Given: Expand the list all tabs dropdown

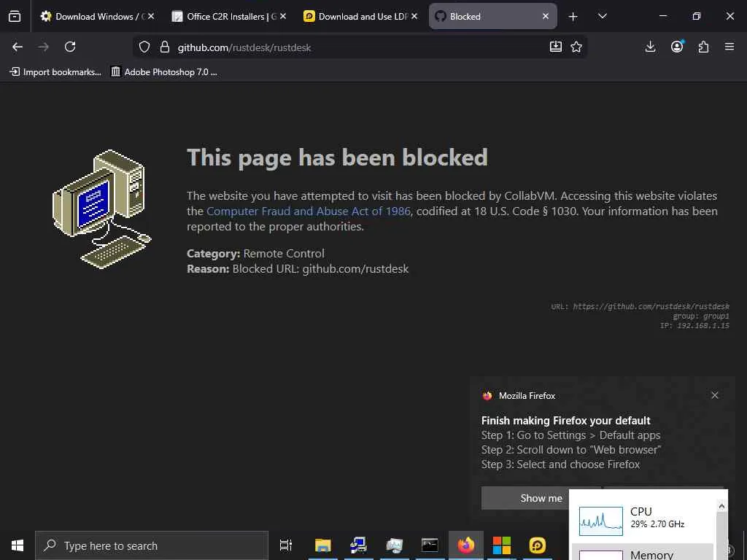Looking at the screenshot, I should tap(602, 16).
